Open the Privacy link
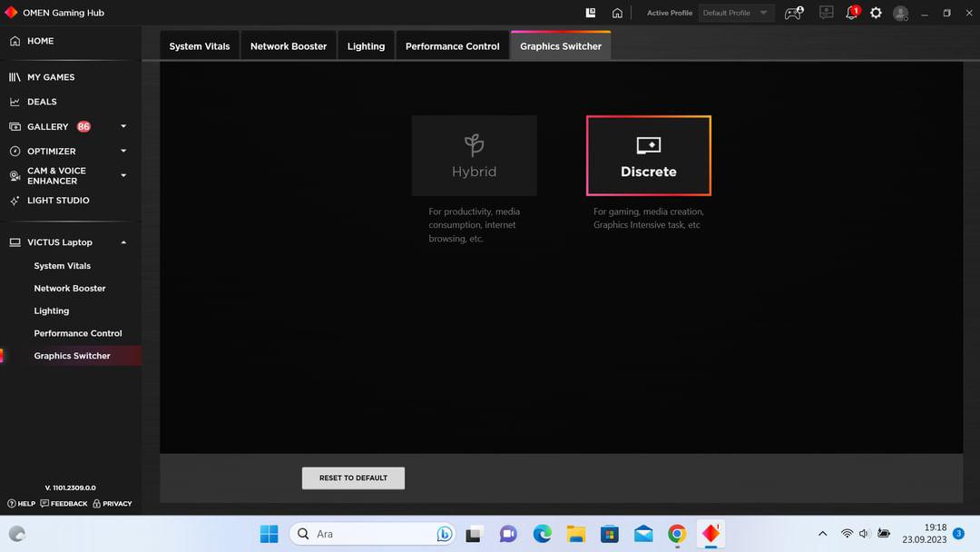 [x=113, y=503]
